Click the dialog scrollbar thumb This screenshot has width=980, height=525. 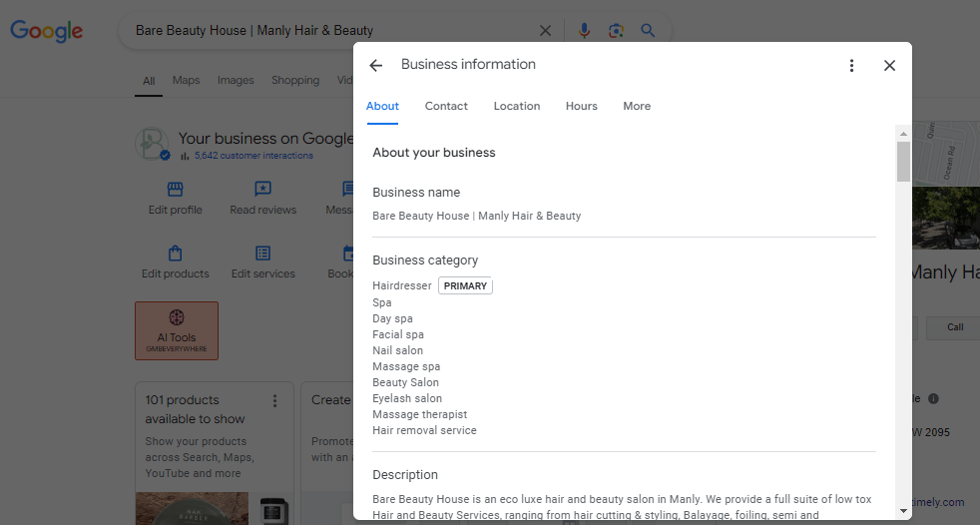pos(903,162)
